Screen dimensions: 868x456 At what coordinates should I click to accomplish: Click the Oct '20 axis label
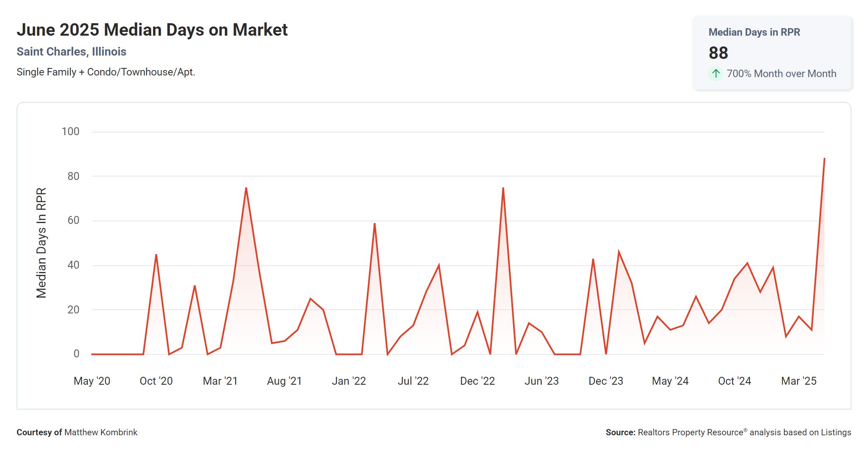tap(156, 381)
